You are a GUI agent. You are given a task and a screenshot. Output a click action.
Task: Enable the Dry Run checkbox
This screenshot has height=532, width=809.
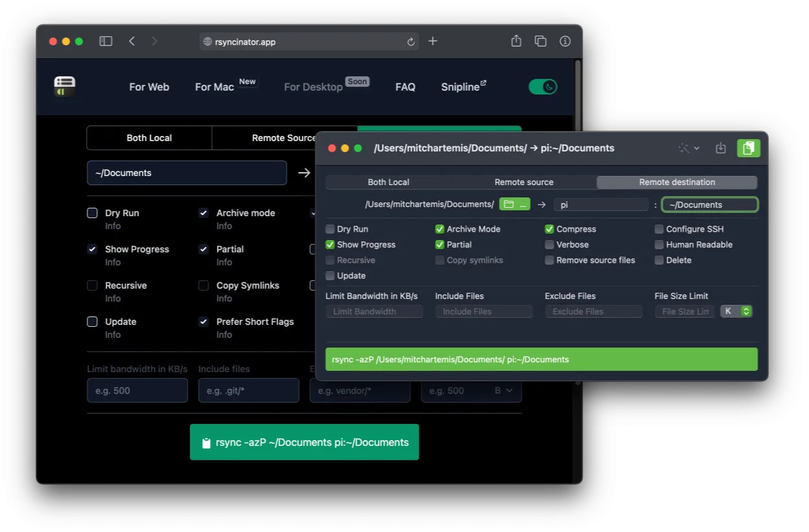click(329, 228)
